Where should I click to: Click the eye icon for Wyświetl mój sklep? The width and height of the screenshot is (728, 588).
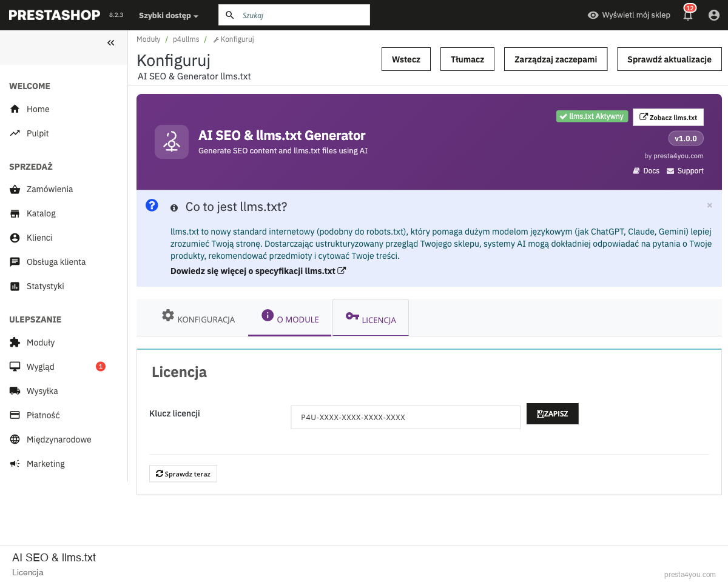[593, 15]
